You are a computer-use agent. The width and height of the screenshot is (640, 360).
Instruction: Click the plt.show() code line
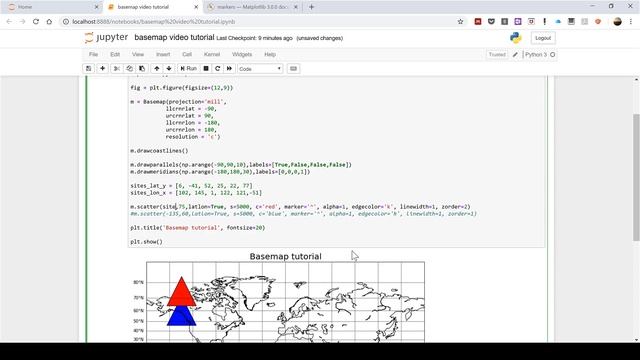tap(147, 242)
